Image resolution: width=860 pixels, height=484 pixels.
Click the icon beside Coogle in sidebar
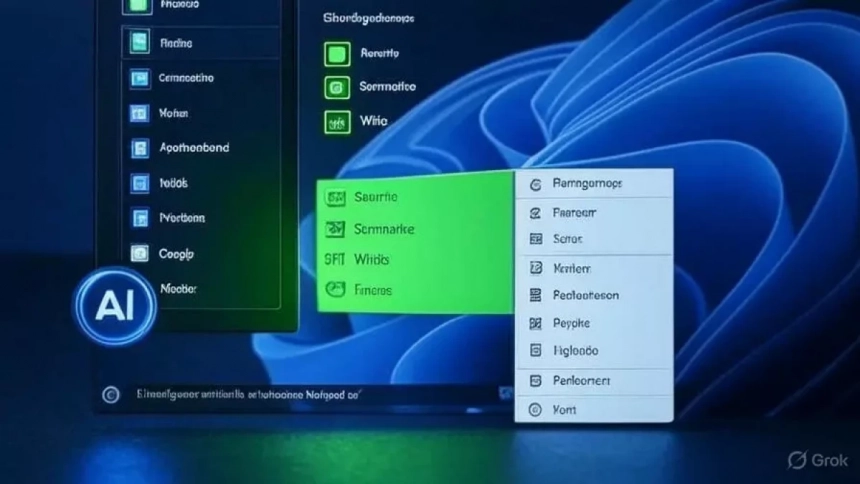(x=139, y=254)
